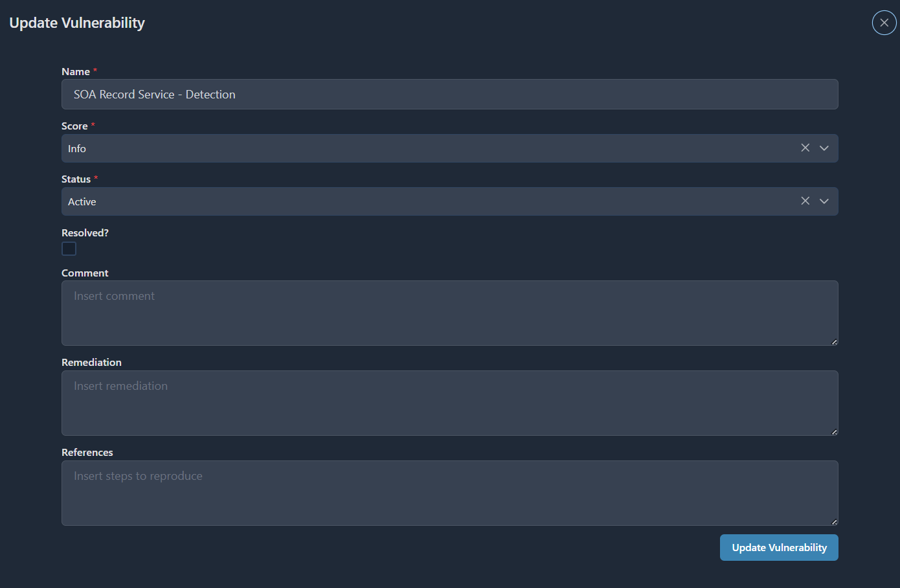The height and width of the screenshot is (588, 900).
Task: Click the Remediation text area
Action: (x=450, y=402)
